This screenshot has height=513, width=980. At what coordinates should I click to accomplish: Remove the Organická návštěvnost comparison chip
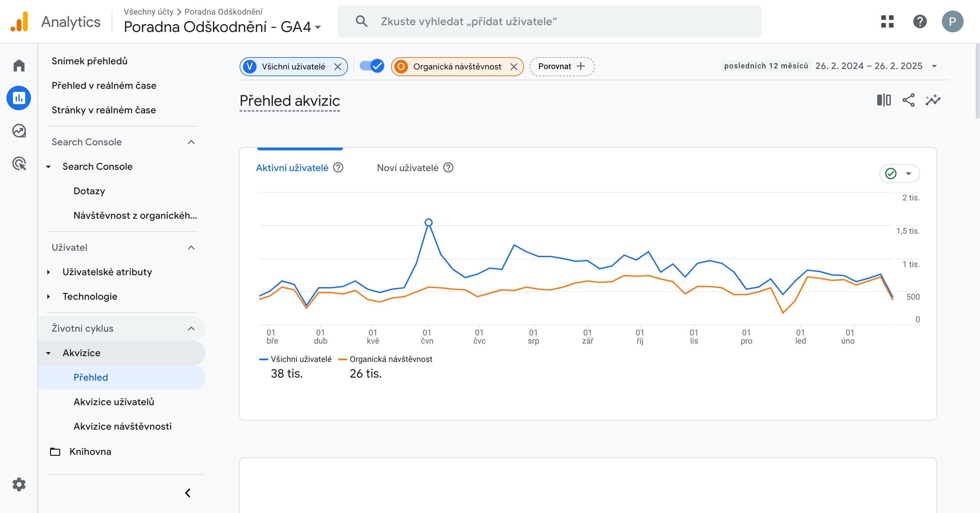513,67
